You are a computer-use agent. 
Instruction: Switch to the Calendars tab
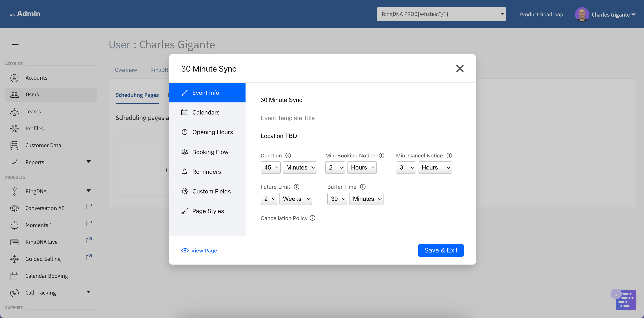point(206,112)
